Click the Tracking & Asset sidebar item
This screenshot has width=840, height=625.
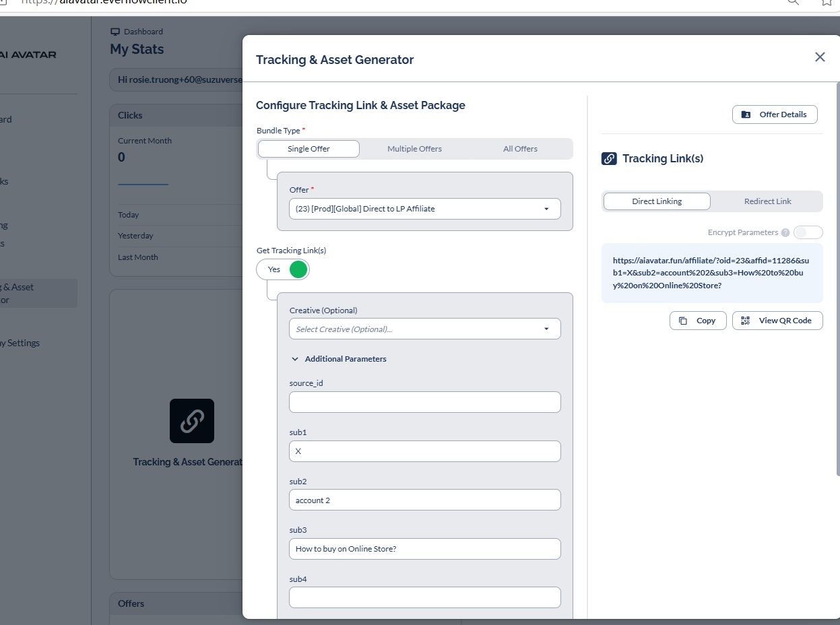[x=37, y=294]
